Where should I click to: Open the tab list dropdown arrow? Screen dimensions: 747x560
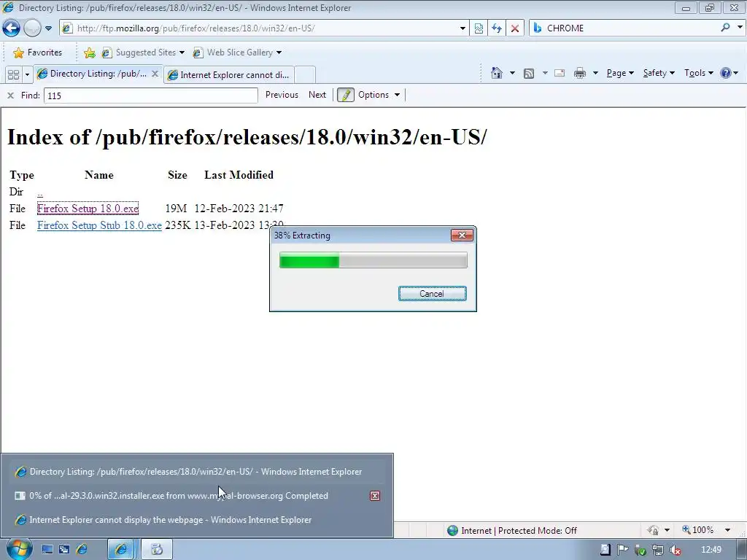pyautogui.click(x=27, y=75)
